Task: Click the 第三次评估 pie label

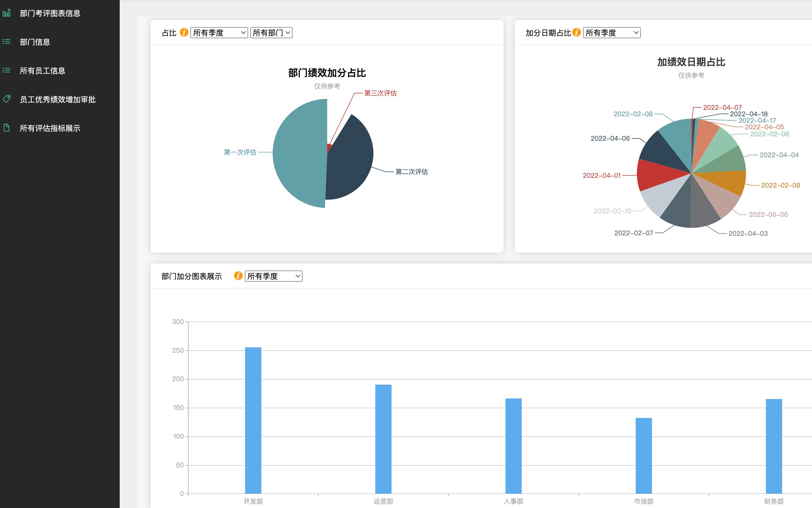Action: (380, 93)
